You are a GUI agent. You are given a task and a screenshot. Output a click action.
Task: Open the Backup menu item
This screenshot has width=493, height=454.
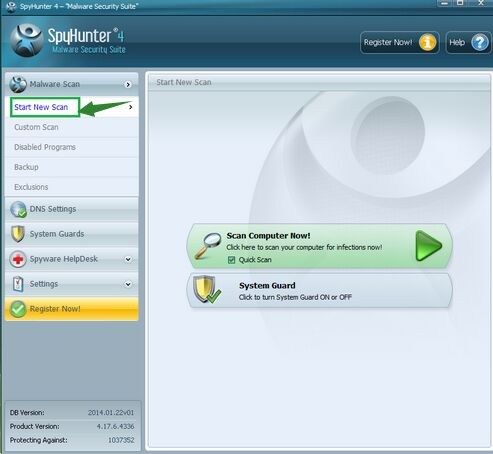(72, 167)
